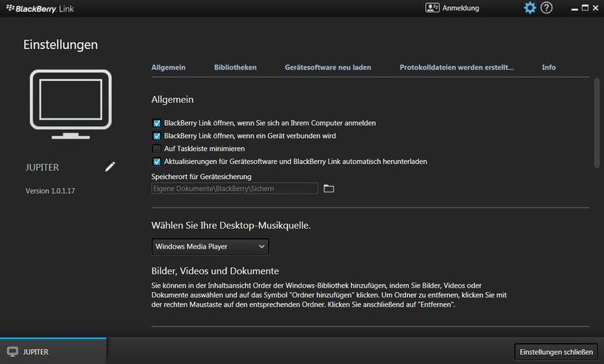
Task: Toggle automatic update download checkbox
Action: click(156, 162)
